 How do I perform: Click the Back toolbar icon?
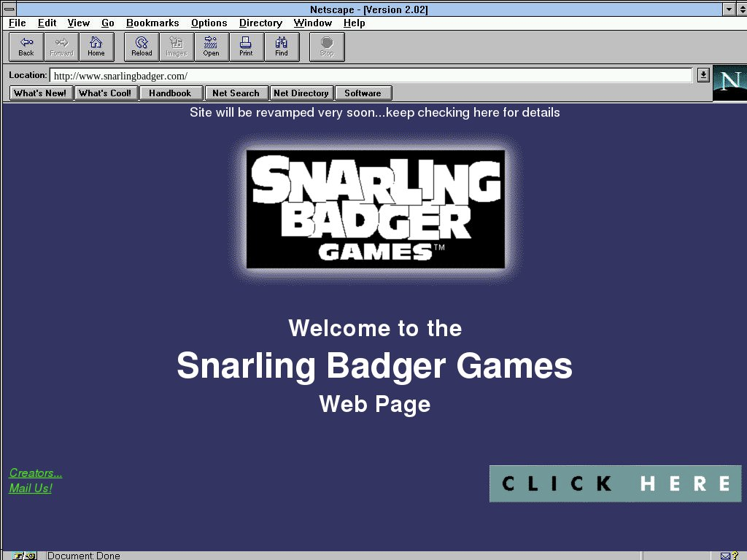click(26, 47)
